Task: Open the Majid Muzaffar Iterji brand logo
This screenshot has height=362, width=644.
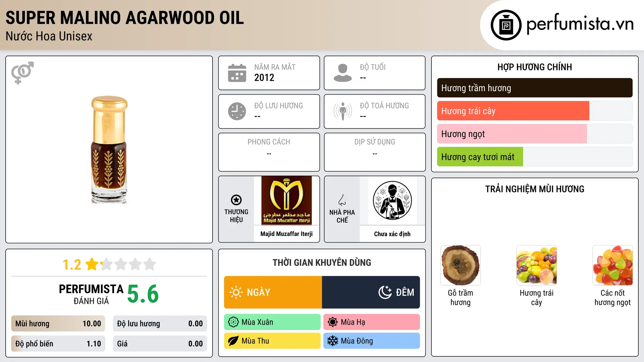Action: point(286,200)
